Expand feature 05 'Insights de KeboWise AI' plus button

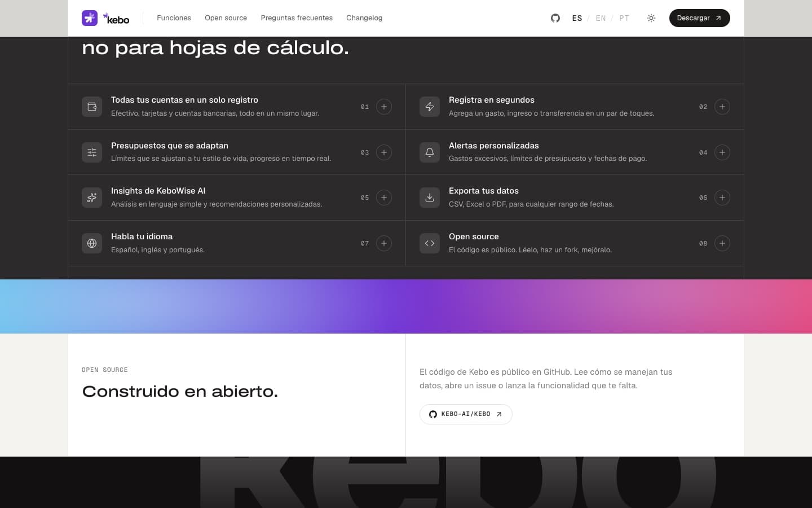pyautogui.click(x=384, y=198)
